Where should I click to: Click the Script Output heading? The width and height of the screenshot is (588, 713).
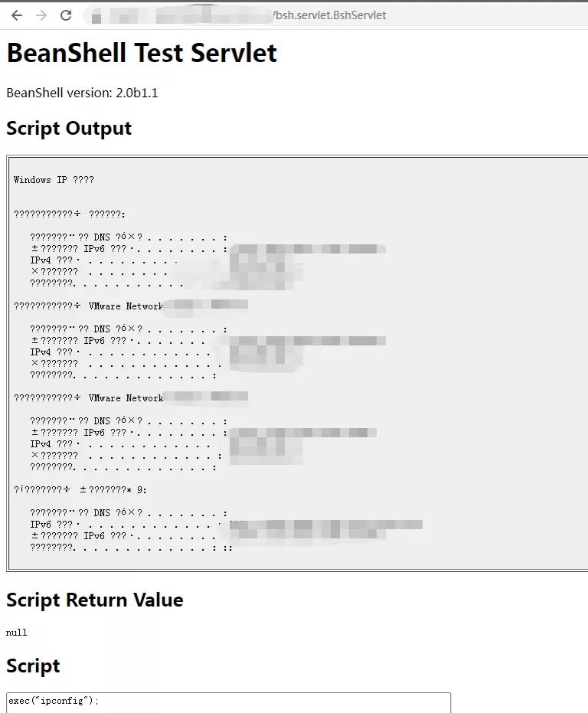(x=69, y=128)
